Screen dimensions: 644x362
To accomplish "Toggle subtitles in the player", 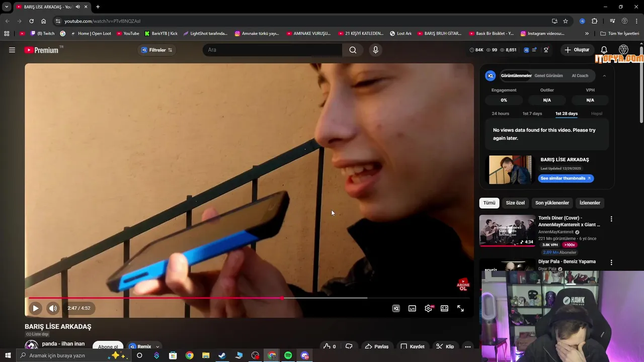I will click(412, 308).
